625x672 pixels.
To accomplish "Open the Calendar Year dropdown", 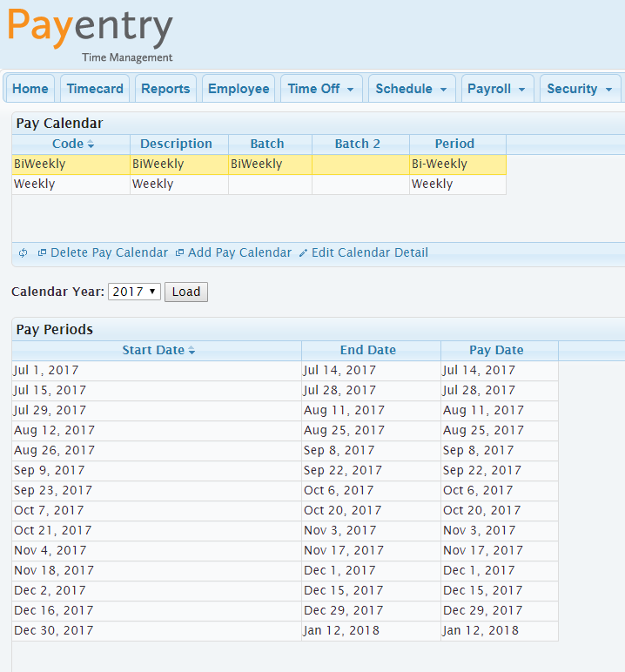I will tap(134, 292).
